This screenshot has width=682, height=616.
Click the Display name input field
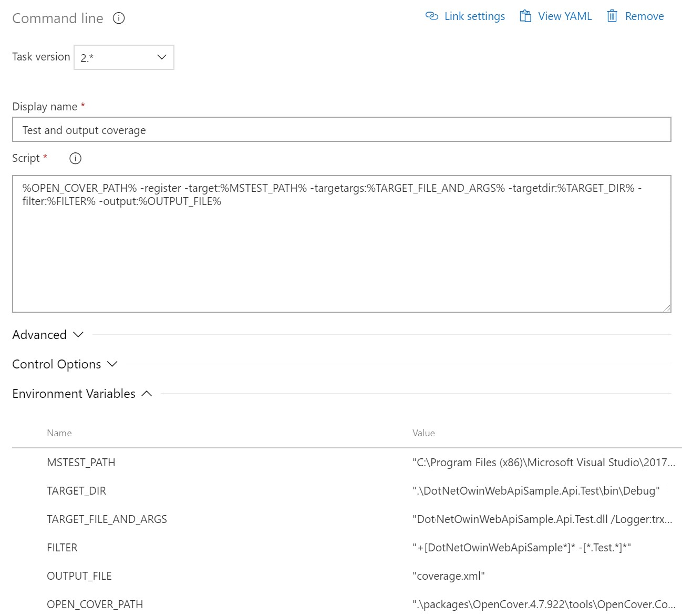pos(342,130)
